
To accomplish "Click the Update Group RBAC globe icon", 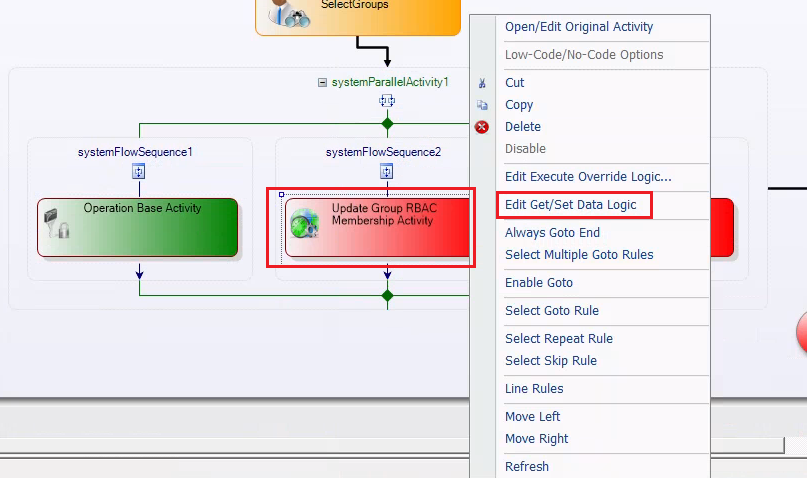I will point(305,223).
